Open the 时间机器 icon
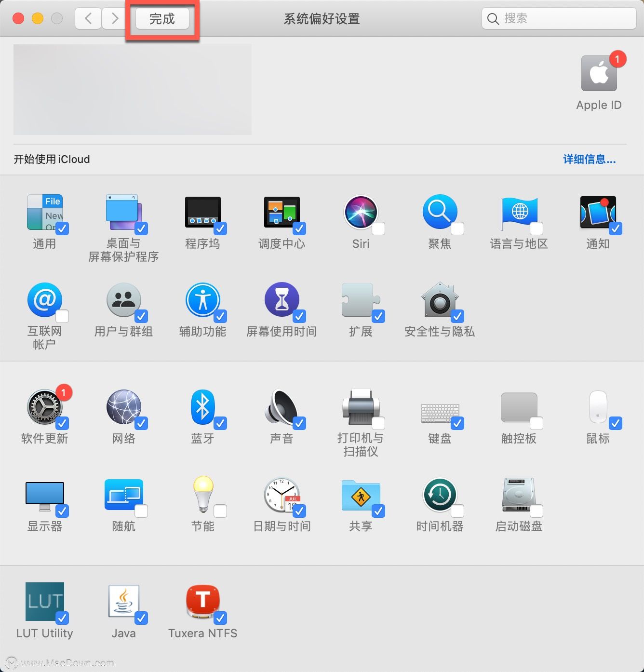Viewport: 644px width, 672px height. 440,495
